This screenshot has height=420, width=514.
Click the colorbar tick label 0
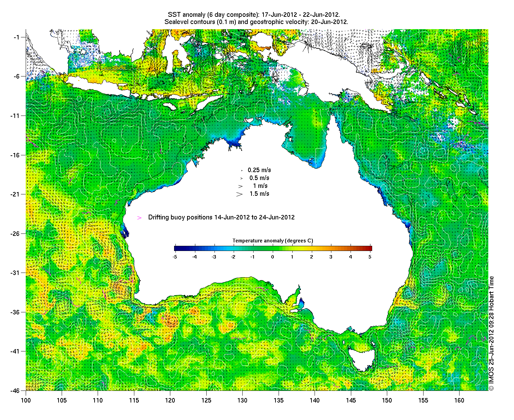coord(273,257)
